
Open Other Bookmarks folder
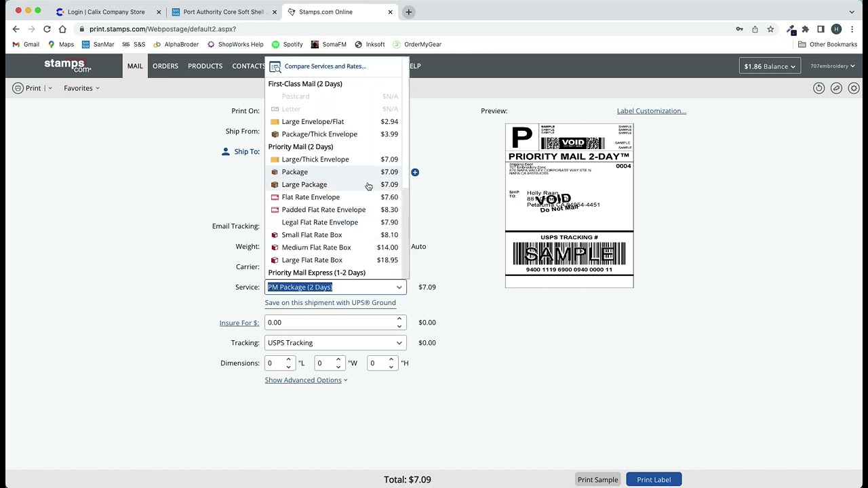(827, 45)
